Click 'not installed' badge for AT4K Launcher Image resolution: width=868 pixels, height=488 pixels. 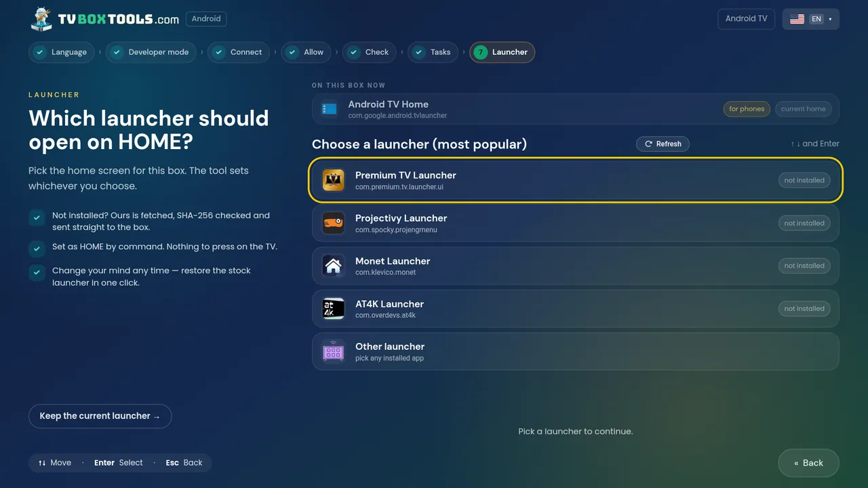pos(804,308)
